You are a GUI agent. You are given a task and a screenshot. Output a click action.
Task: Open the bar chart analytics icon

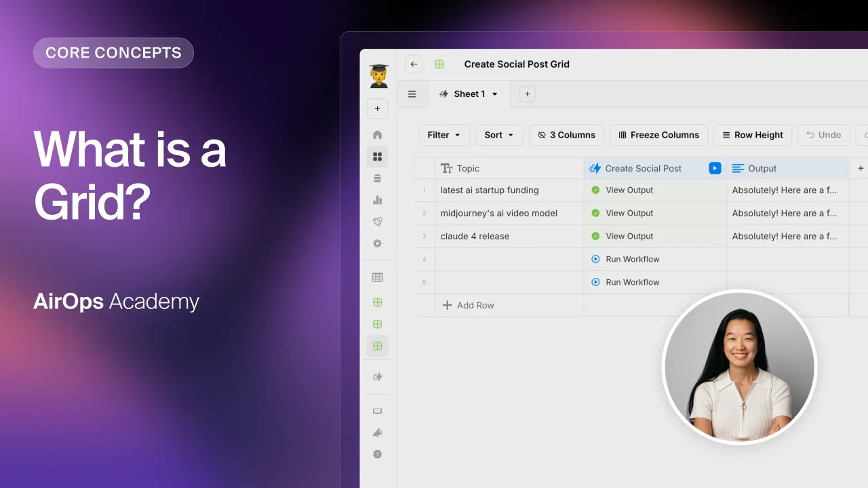[378, 200]
